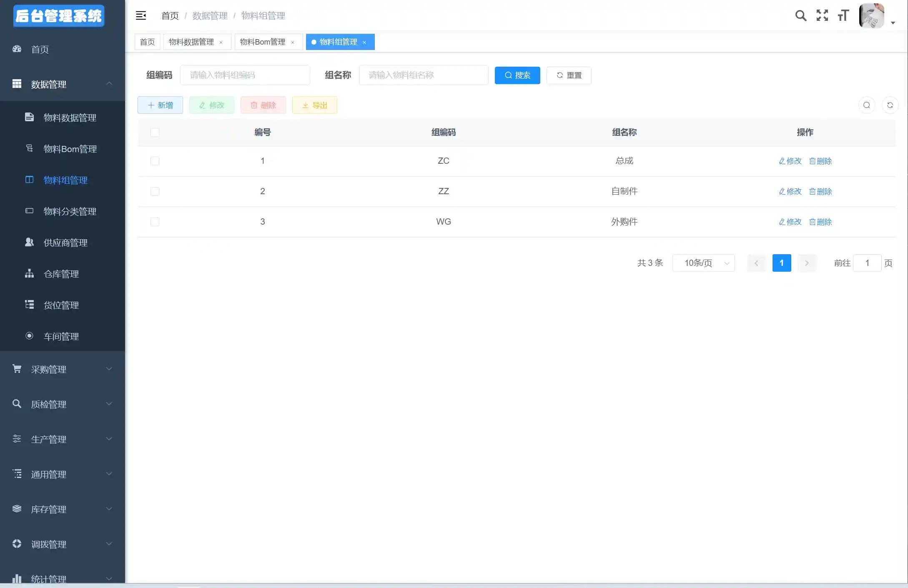Click the blue 搜索 button
The width and height of the screenshot is (908, 588).
coord(517,75)
